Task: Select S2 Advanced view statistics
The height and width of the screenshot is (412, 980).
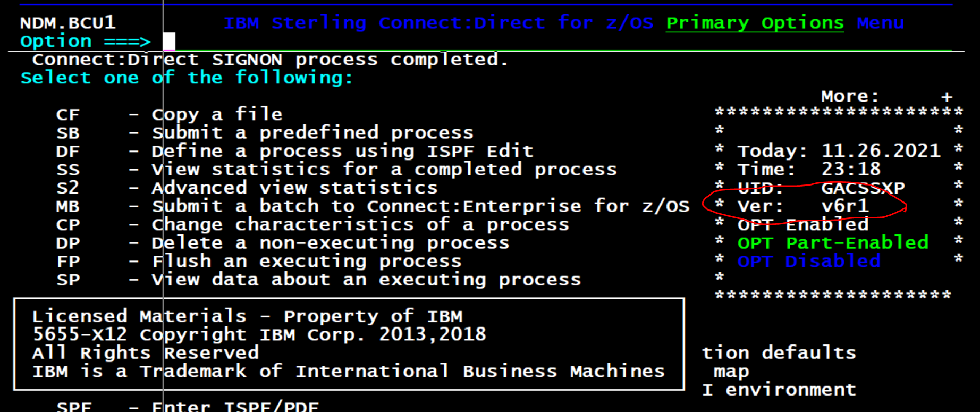Action: (67, 188)
